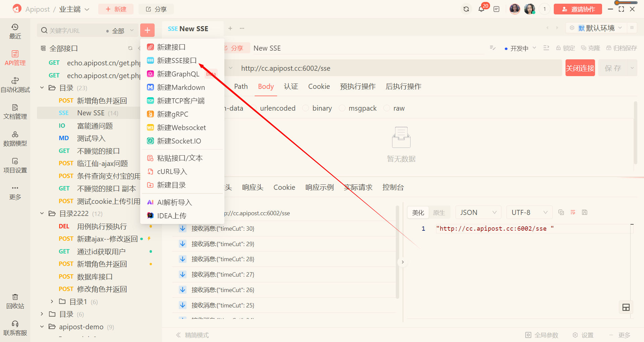The width and height of the screenshot is (644, 342).
Task: Click the top 新建 button
Action: click(116, 9)
